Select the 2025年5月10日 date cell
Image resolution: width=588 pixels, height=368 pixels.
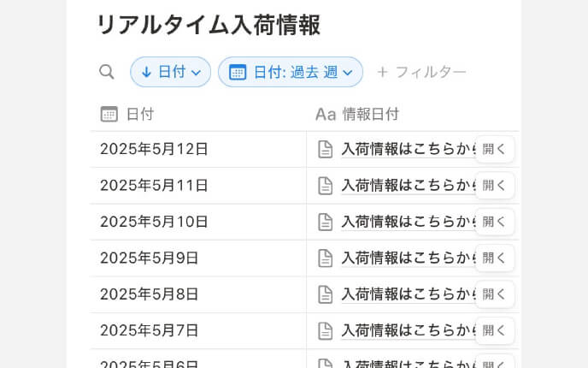click(x=198, y=222)
